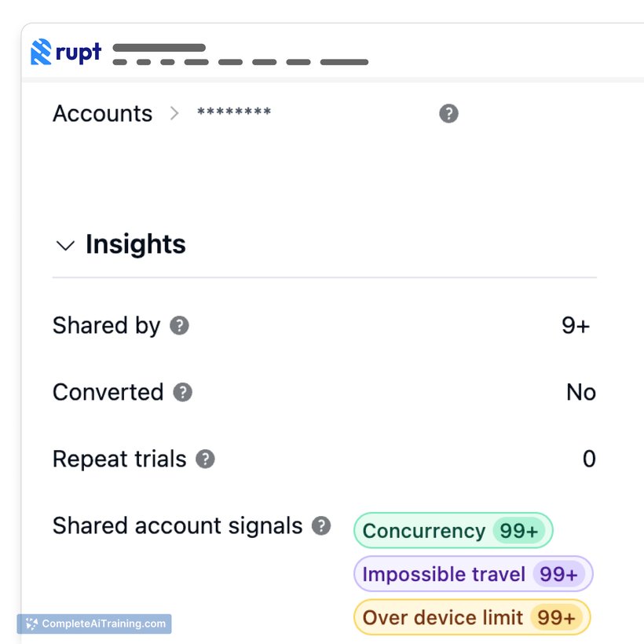Click the breadcrumb arrow separator after Accounts
Screen dimensions: 644x644
[x=174, y=114]
